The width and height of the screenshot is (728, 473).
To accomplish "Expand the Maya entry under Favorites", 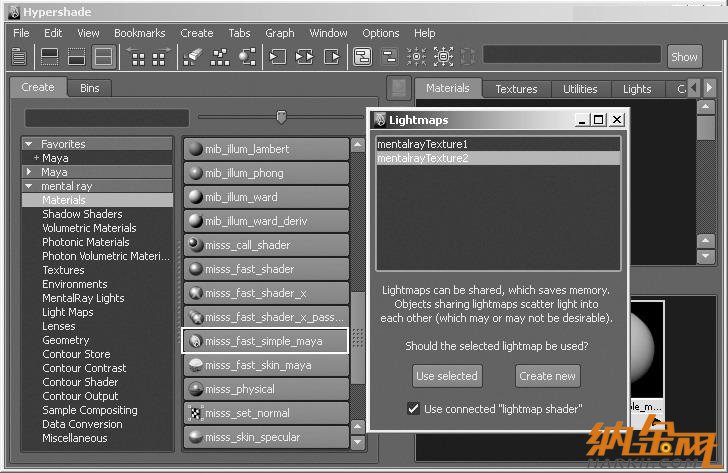I will [36, 158].
